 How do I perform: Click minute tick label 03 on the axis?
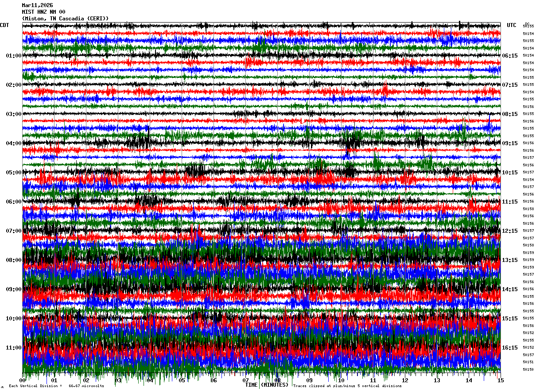(118, 380)
